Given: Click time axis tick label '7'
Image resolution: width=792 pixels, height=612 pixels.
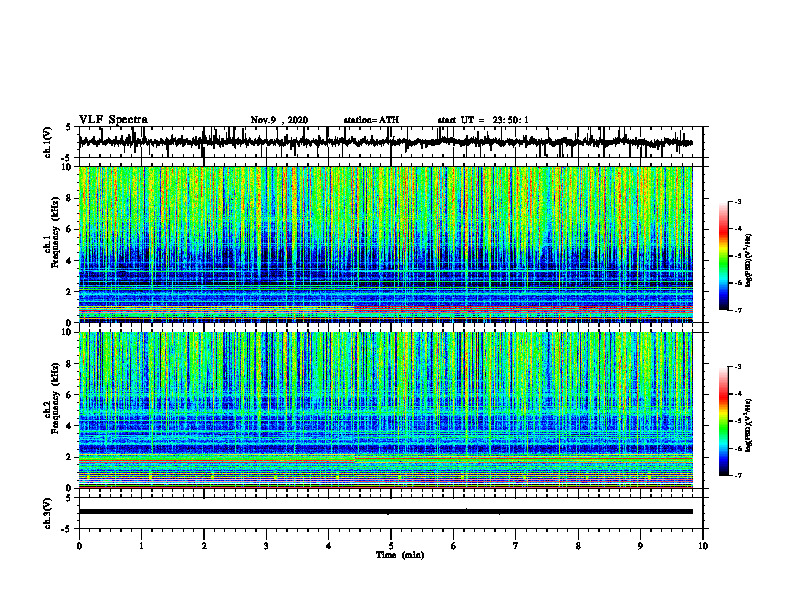Looking at the screenshot, I should point(516,546).
